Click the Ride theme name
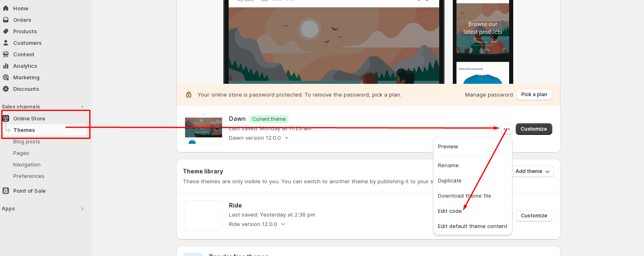 [x=235, y=205]
